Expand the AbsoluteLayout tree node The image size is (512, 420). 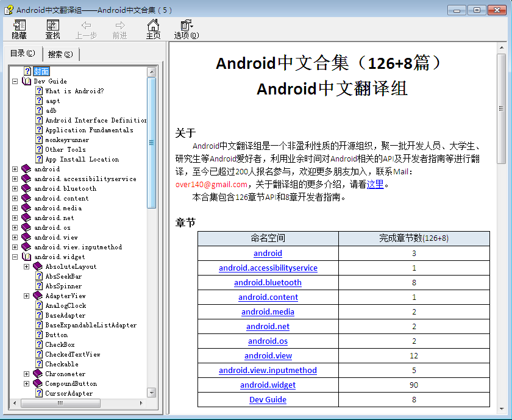pyautogui.click(x=27, y=267)
